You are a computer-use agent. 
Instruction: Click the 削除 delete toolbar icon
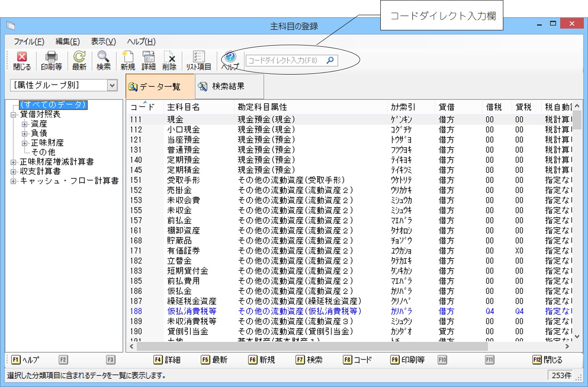(169, 60)
